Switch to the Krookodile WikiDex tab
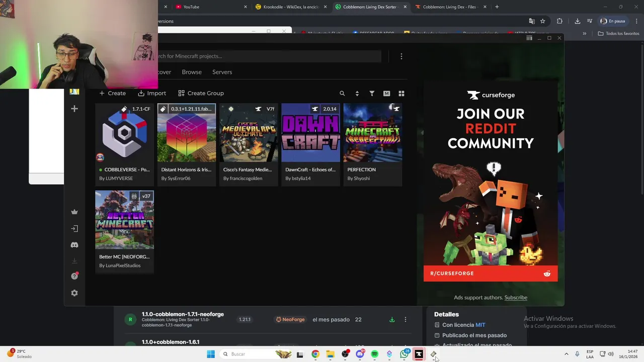This screenshot has width=644, height=362. click(291, 7)
